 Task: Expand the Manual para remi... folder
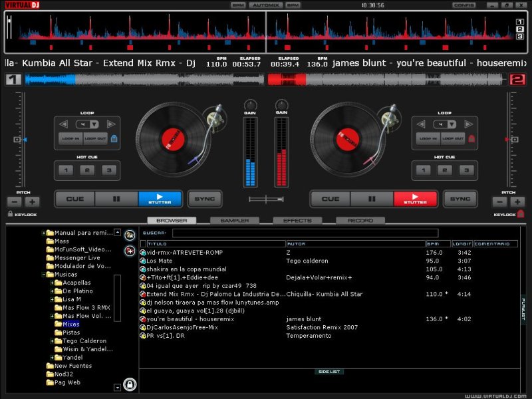pyautogui.click(x=43, y=233)
